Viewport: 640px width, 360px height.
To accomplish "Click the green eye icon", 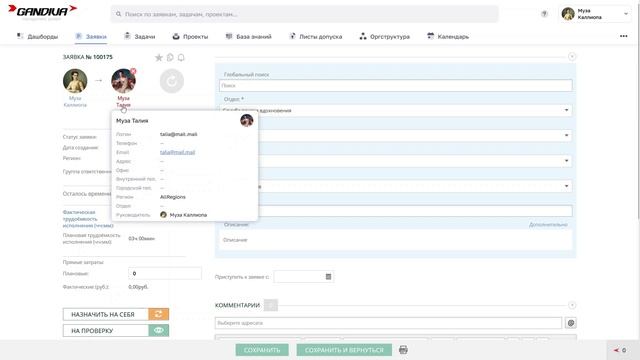I will pyautogui.click(x=159, y=331).
